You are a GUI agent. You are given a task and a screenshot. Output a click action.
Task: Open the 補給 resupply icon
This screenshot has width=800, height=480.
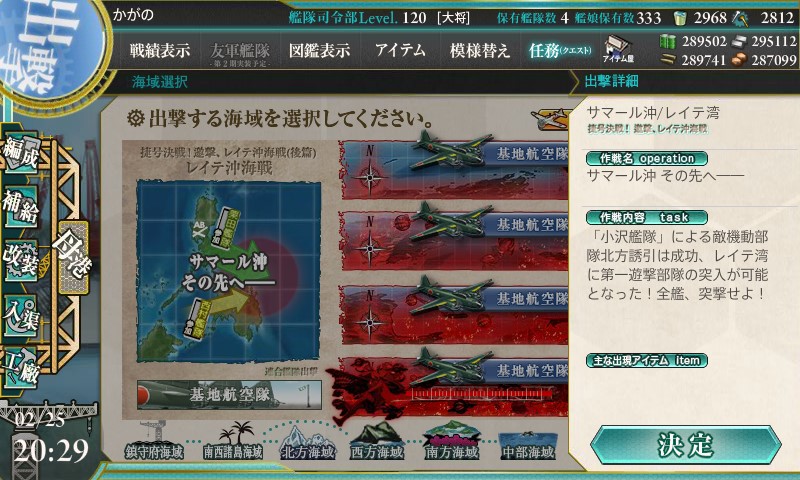20,207
